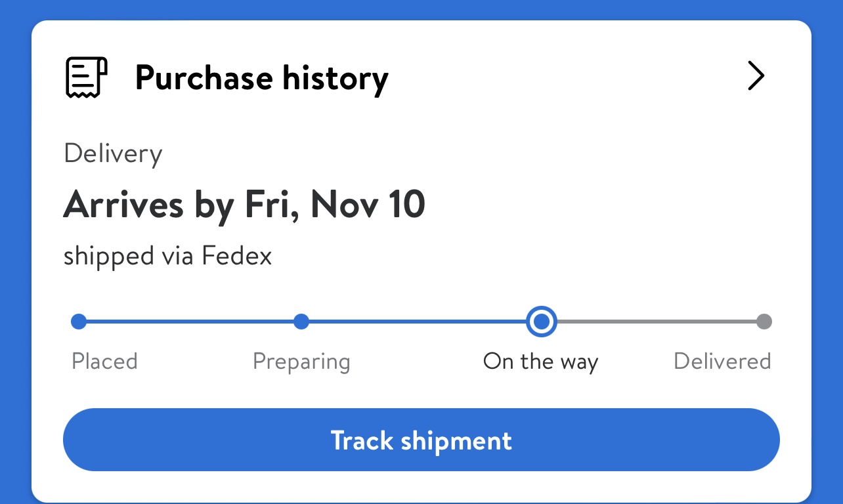843x504 pixels.
Task: Tap the Purchase history heading
Action: pos(262,78)
